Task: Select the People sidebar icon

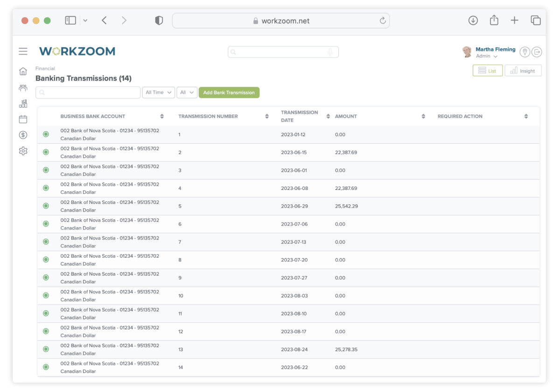Action: coord(23,88)
